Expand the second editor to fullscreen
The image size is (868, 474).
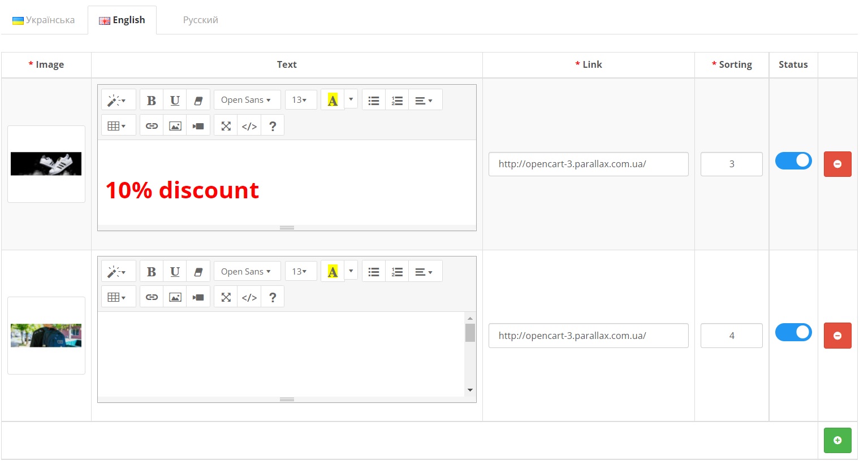(x=225, y=296)
